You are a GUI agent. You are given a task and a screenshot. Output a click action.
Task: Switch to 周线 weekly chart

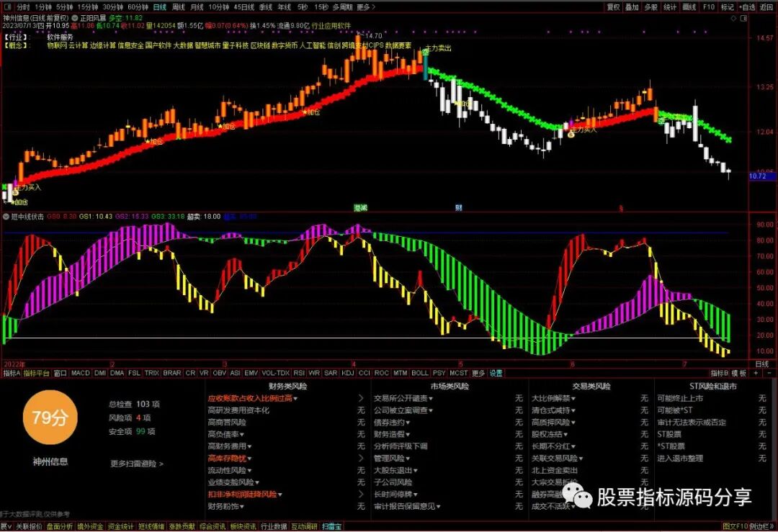pyautogui.click(x=178, y=7)
